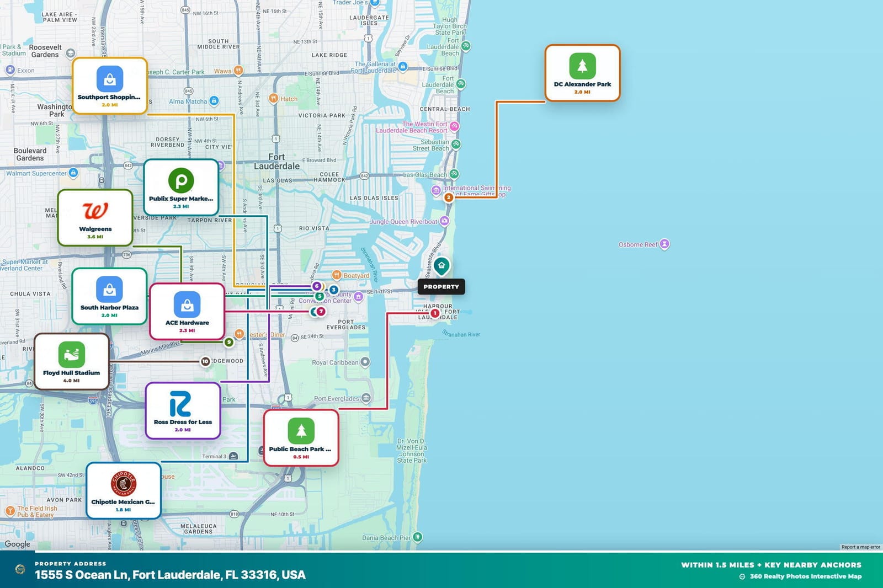
Task: Select the Publix Super Market logo
Action: click(x=181, y=180)
